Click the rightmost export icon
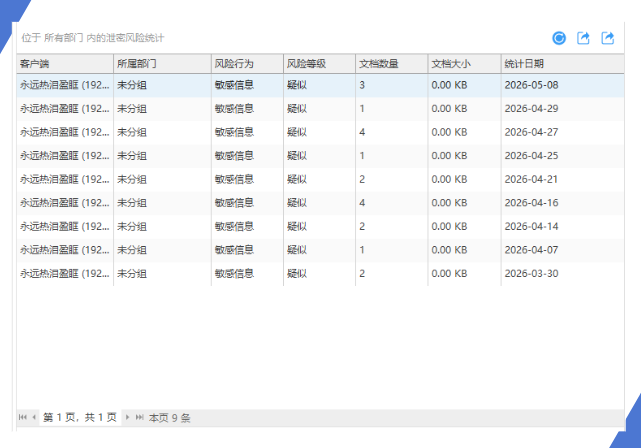The width and height of the screenshot is (641, 448). click(608, 38)
